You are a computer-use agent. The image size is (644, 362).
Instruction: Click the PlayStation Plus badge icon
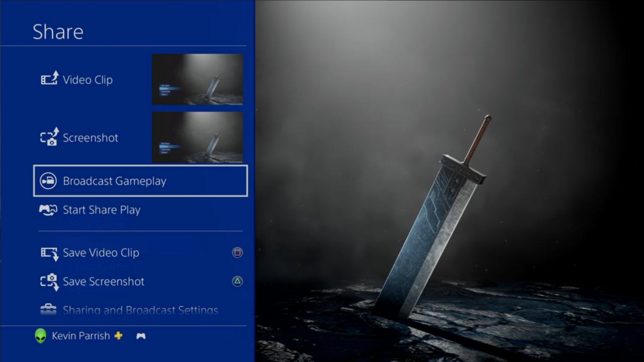pyautogui.click(x=118, y=335)
